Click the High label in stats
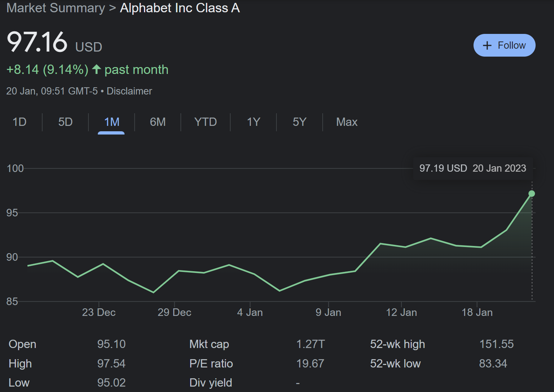Viewport: 554px width, 392px height. pyautogui.click(x=20, y=364)
